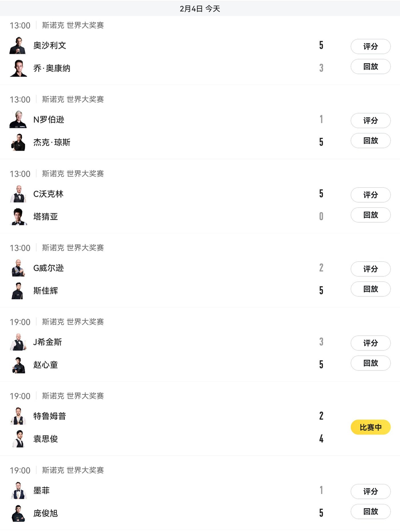Click the 赵心童 player avatar
This screenshot has height=532, width=400.
point(18,365)
